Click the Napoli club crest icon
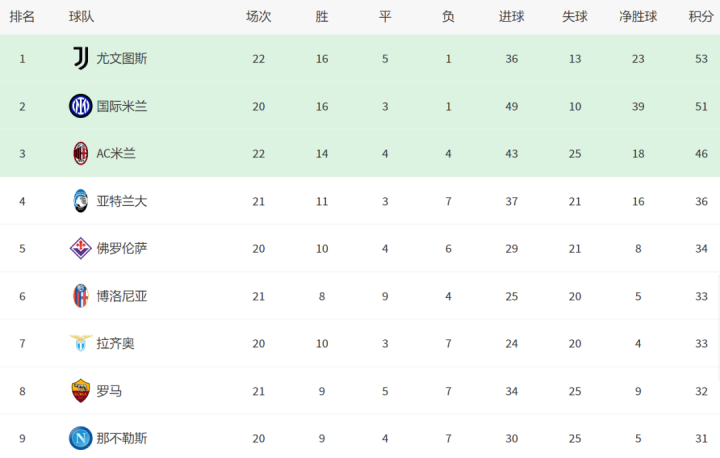This screenshot has width=720, height=458. (81, 438)
